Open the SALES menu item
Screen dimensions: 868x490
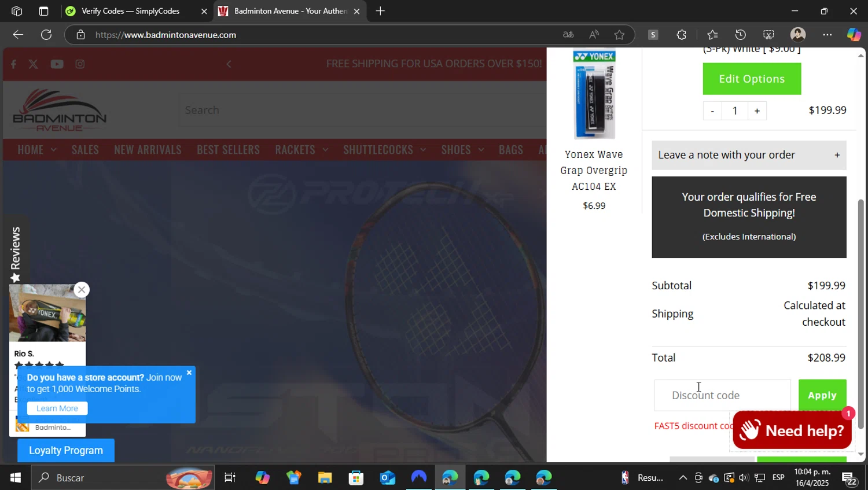coord(85,150)
